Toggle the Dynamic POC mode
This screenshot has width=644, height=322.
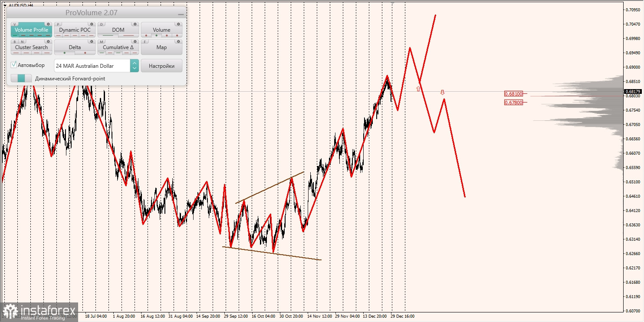coord(75,30)
